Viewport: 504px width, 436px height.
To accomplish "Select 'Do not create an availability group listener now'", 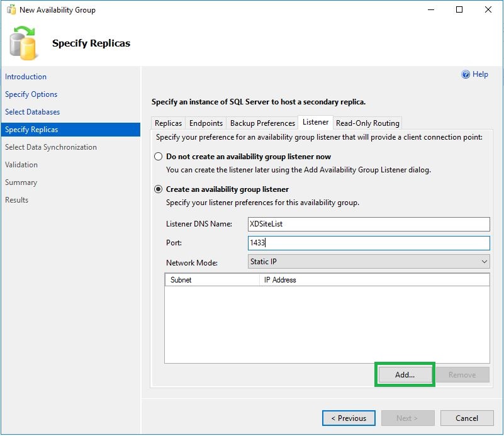I will coord(157,156).
